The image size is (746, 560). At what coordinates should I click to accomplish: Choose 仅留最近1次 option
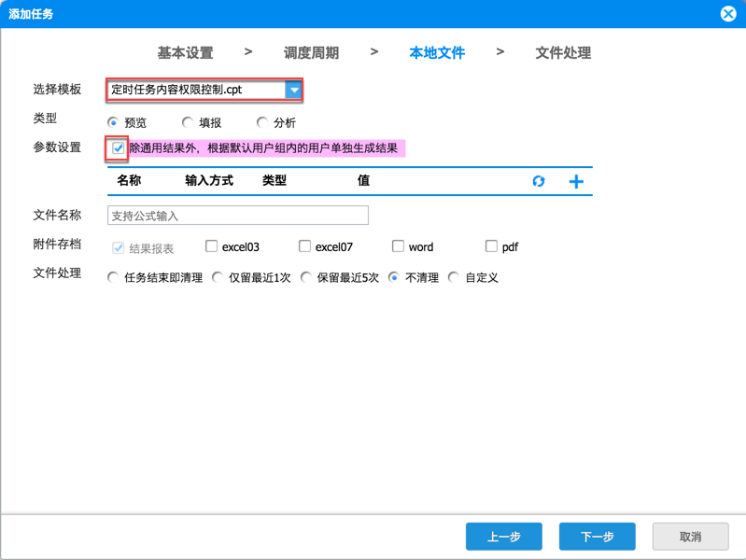pyautogui.click(x=218, y=277)
